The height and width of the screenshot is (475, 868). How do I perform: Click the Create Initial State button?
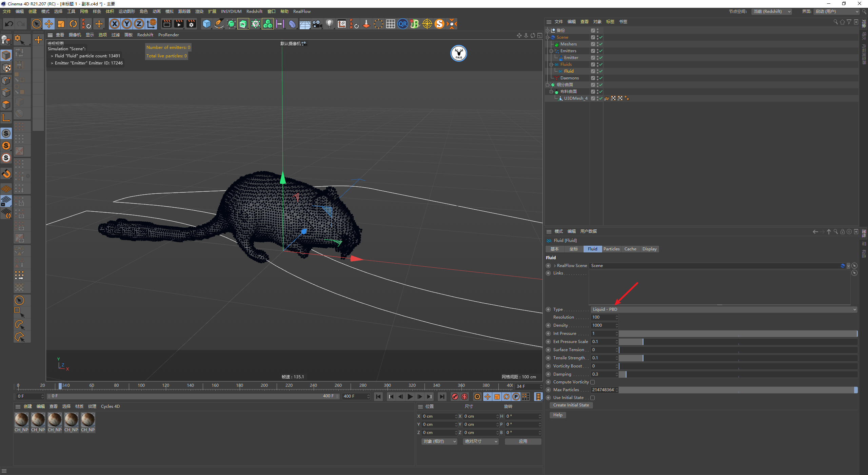(571, 405)
